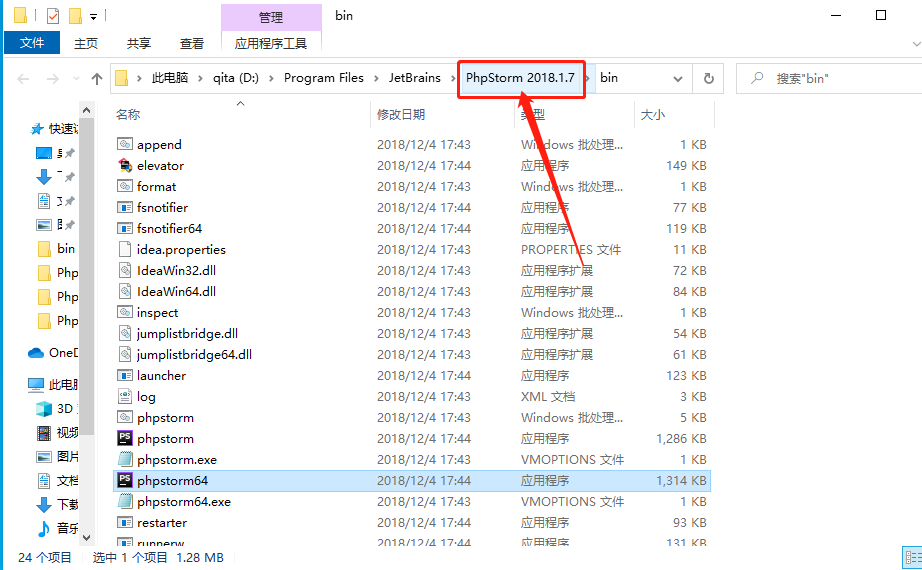The height and width of the screenshot is (570, 922).
Task: Click the forward navigation arrow
Action: 52,78
